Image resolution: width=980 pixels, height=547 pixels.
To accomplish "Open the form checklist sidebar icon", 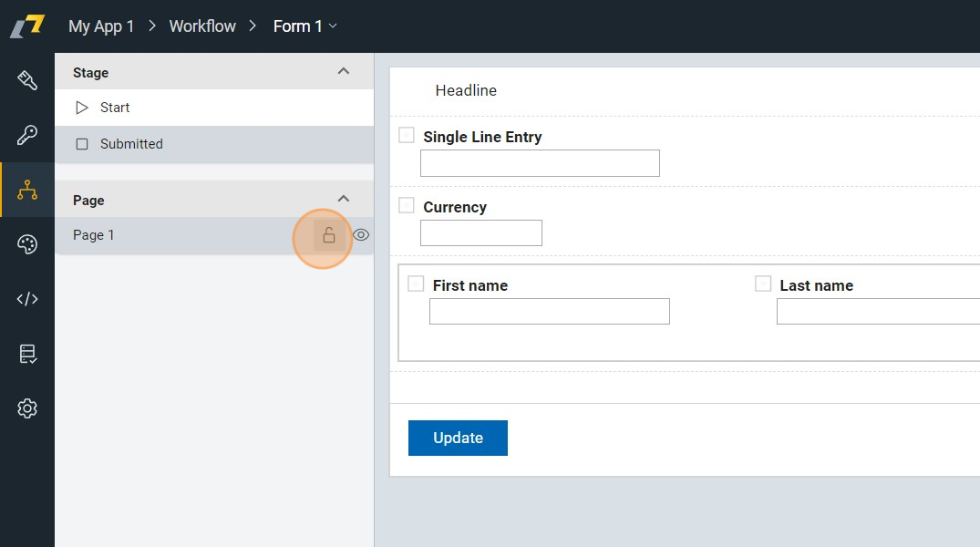I will (27, 354).
